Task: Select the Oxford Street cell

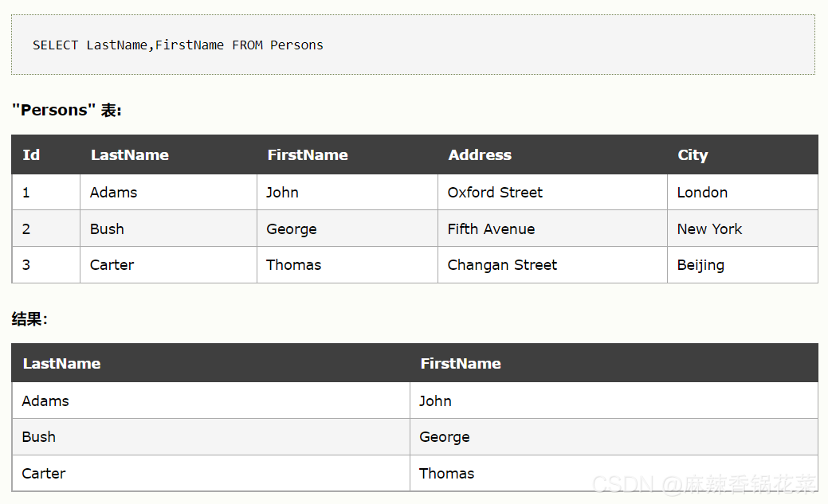Action: click(x=552, y=192)
